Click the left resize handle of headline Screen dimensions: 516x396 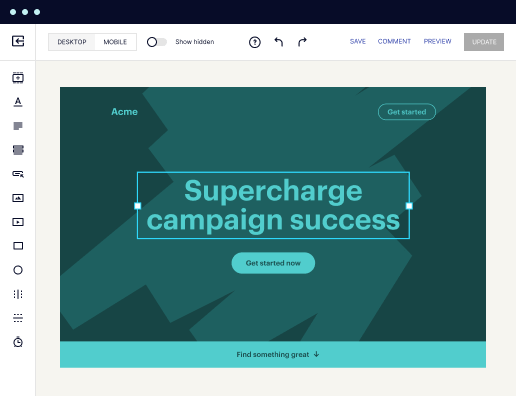(x=137, y=206)
